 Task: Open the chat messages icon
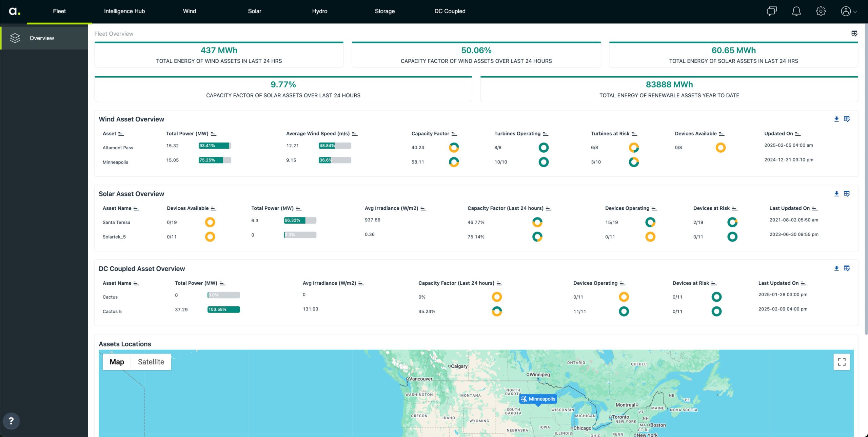(x=772, y=11)
